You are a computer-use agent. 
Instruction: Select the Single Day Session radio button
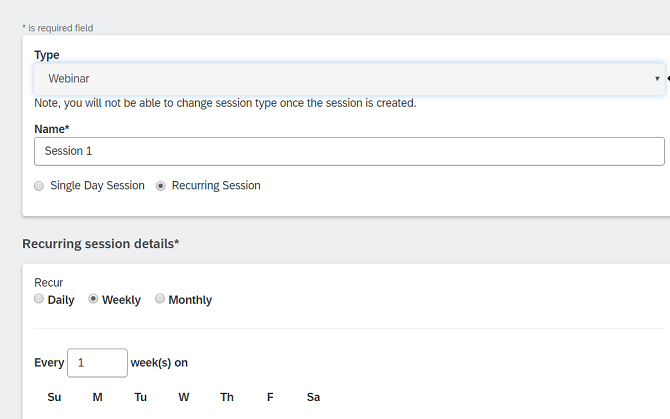(x=39, y=186)
